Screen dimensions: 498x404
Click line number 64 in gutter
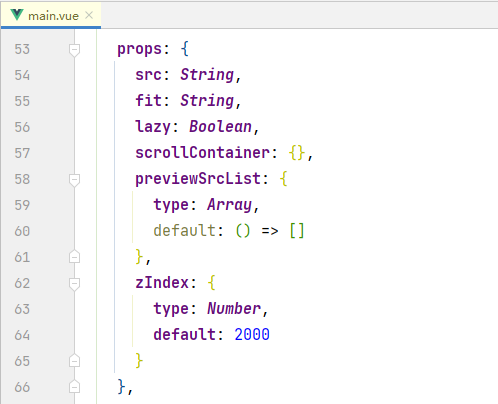pos(22,335)
